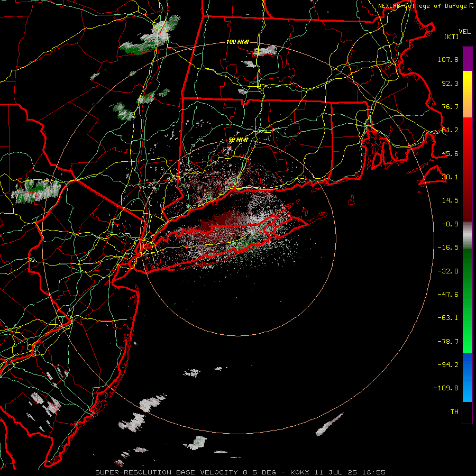This screenshot has width=476, height=476.
Task: Click the 11 JUL 25 18:55 timestamp
Action: point(350,472)
